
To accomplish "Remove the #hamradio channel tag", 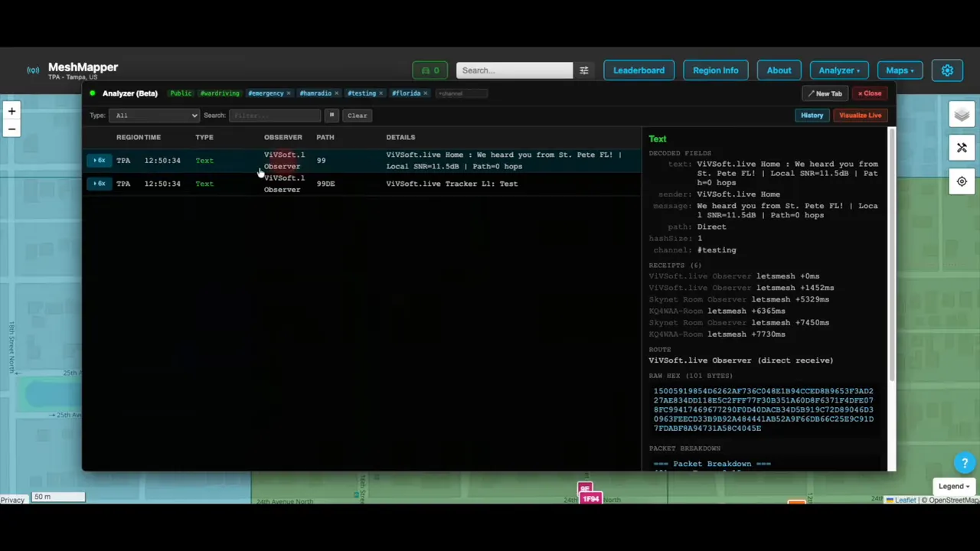I will pos(336,93).
